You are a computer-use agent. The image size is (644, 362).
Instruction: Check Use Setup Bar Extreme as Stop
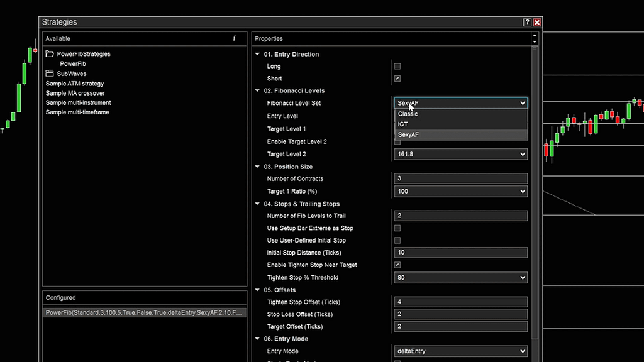(397, 228)
